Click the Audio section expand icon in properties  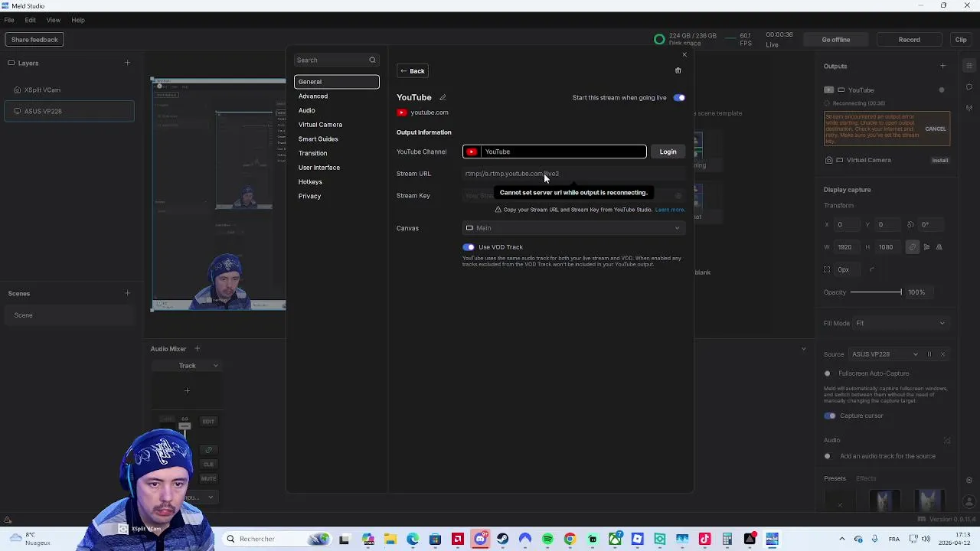click(947, 440)
